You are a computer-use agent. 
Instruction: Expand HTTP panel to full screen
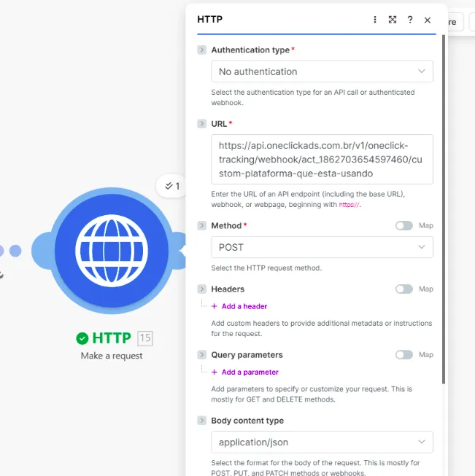point(393,20)
